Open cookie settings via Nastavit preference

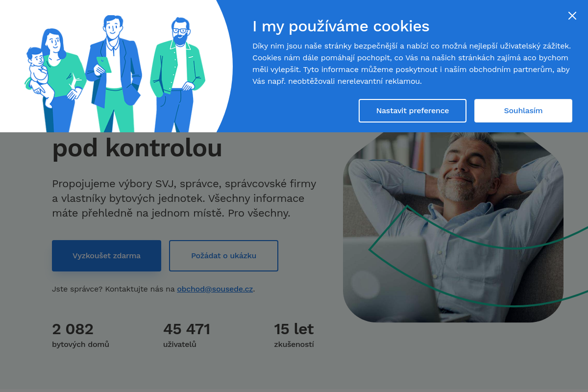(413, 111)
